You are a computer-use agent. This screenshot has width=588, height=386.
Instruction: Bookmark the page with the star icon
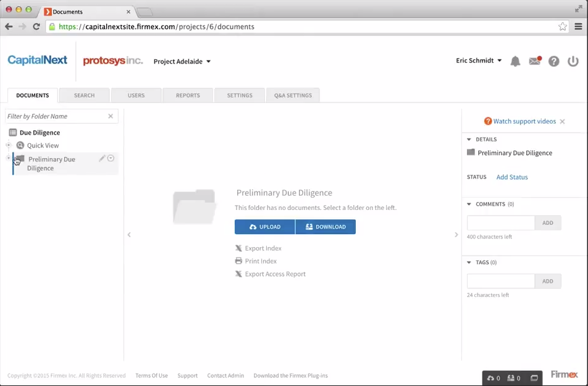[x=563, y=27]
